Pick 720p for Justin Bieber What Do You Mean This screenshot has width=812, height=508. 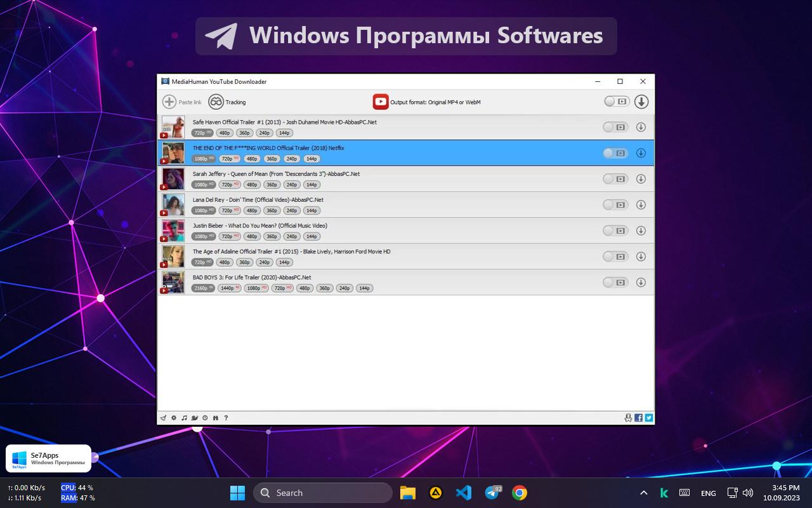click(x=230, y=236)
